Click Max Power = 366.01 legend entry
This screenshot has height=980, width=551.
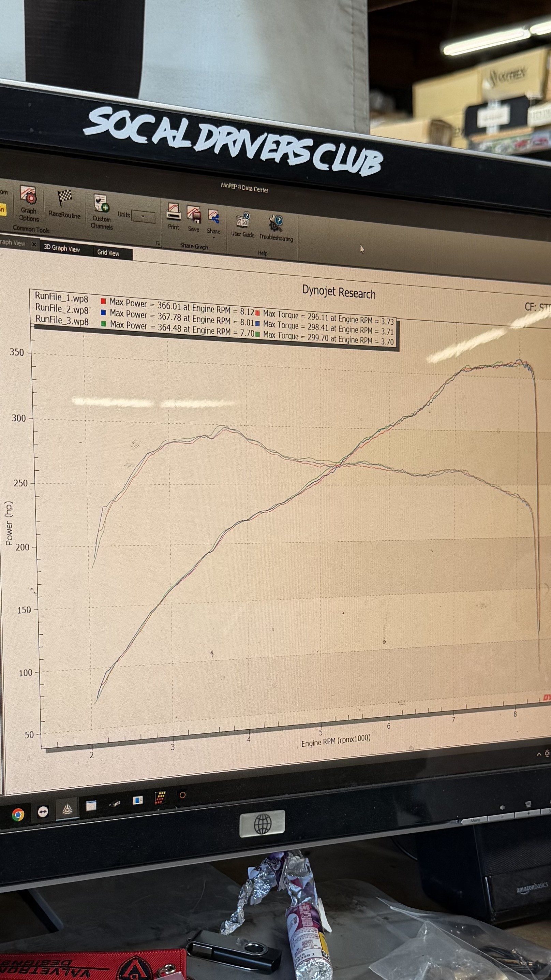tap(182, 307)
